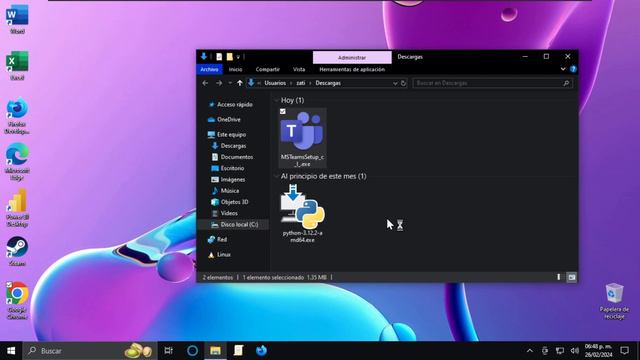Open the Power BI Desktop shortcut
The image size is (640, 360).
click(17, 209)
